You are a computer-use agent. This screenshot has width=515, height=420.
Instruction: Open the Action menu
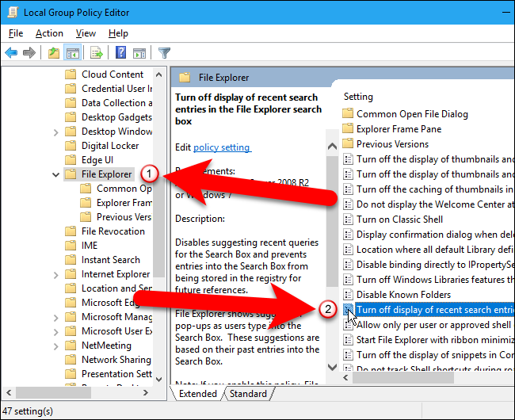[49, 33]
